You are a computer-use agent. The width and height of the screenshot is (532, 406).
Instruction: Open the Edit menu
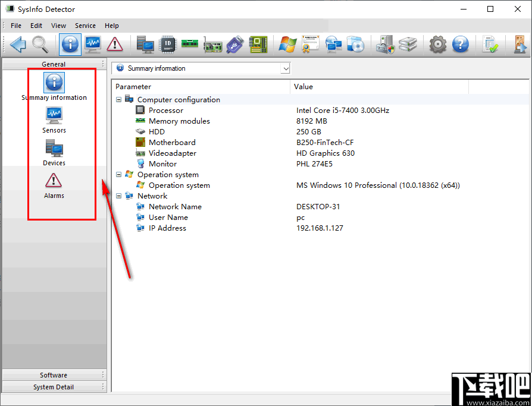tap(36, 26)
